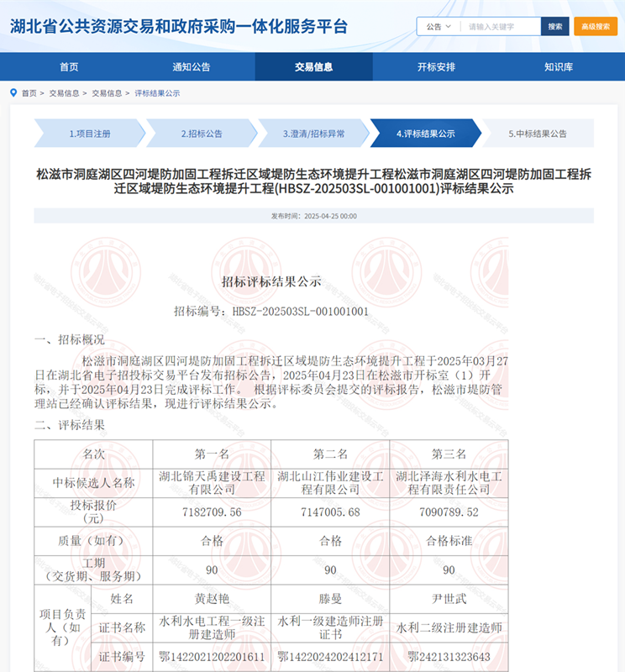Click the first 交易信息 breadcrumb link

tap(64, 93)
